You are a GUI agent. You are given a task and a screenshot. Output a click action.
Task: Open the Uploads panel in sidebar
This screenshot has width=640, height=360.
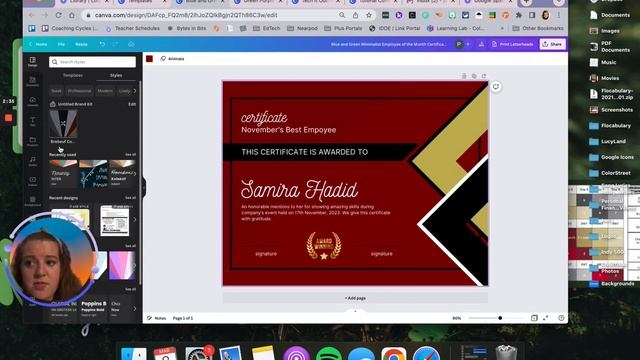tap(33, 101)
